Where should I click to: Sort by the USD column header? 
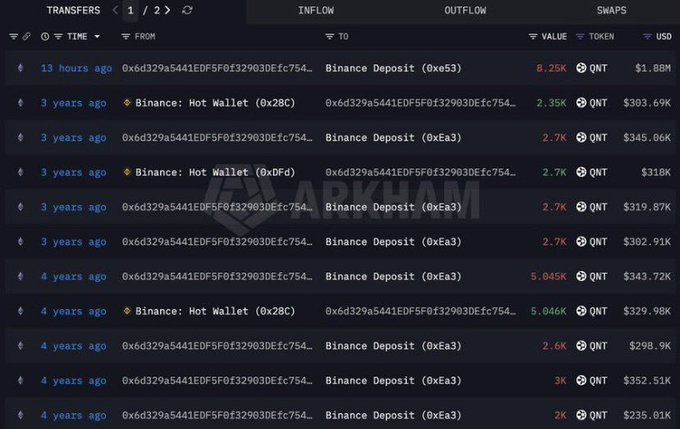pos(664,36)
